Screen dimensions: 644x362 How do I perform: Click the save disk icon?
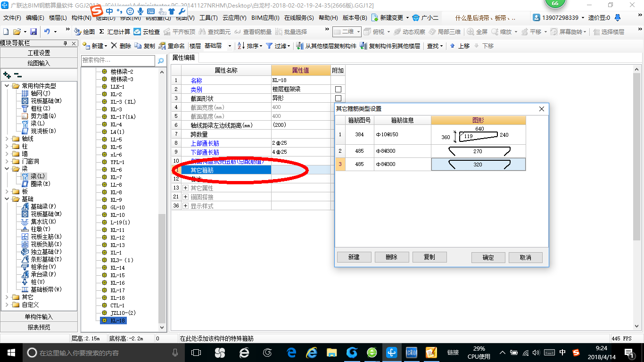(33, 32)
